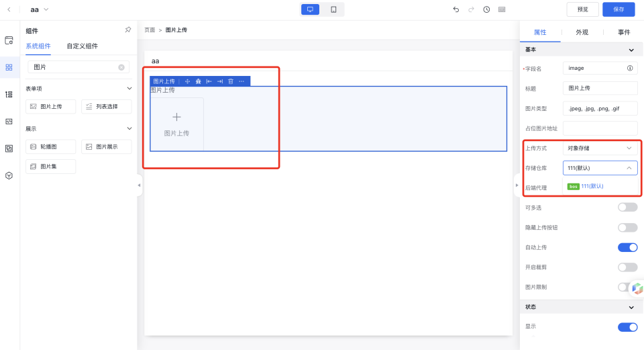Click the 占位图片地址 input field
The image size is (644, 350).
pyautogui.click(x=600, y=128)
